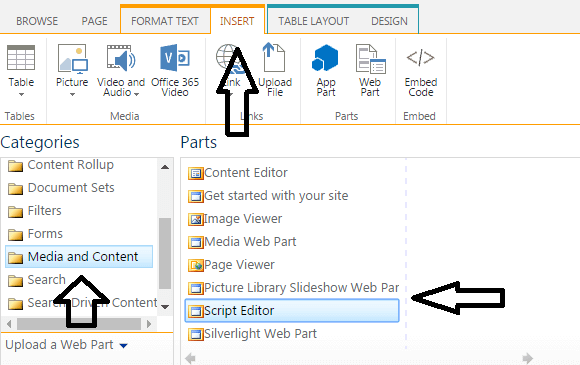Choose the Silverlight Web Part entry
The width and height of the screenshot is (580, 365).
(260, 334)
